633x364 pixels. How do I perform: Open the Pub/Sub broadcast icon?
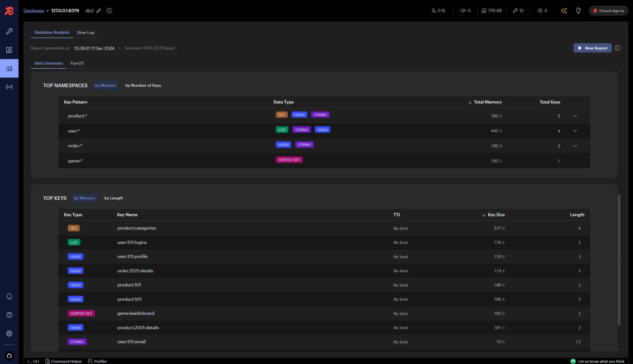(9, 86)
